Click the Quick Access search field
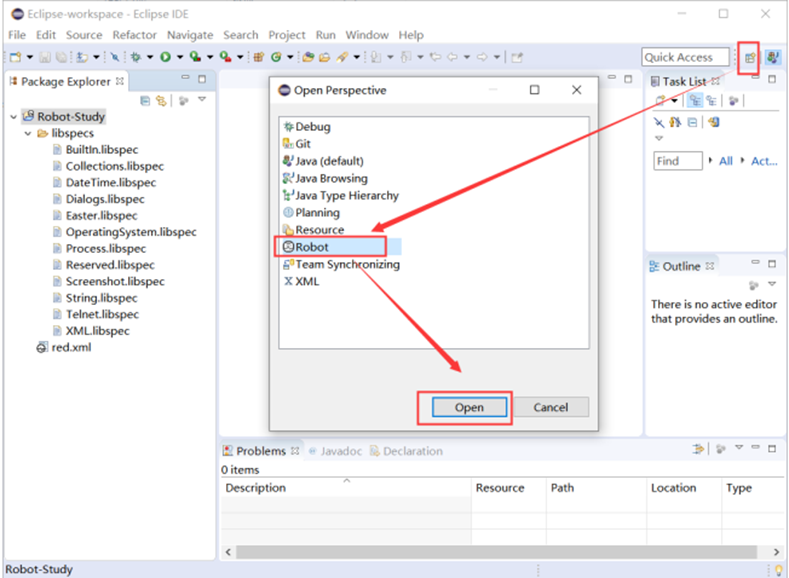This screenshot has height=578, width=789. coord(685,57)
